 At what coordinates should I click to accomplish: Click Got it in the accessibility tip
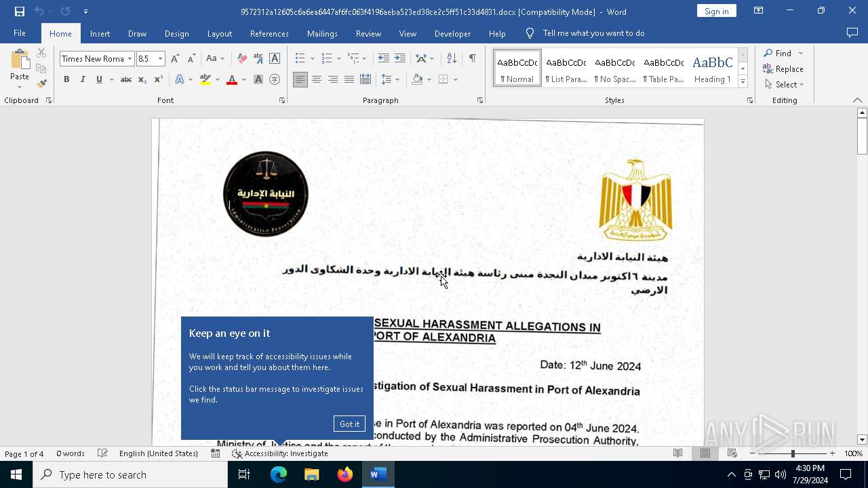coord(349,424)
